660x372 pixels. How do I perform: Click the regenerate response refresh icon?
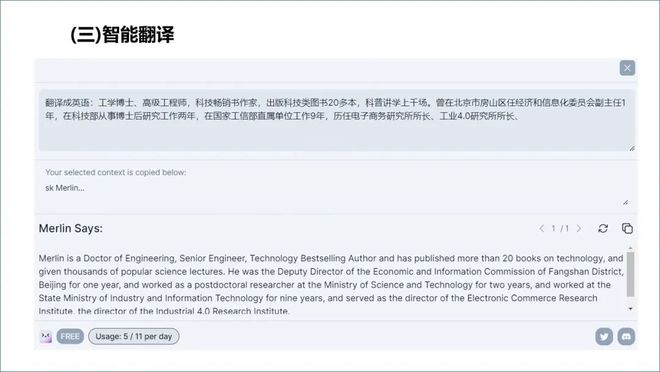coord(603,228)
